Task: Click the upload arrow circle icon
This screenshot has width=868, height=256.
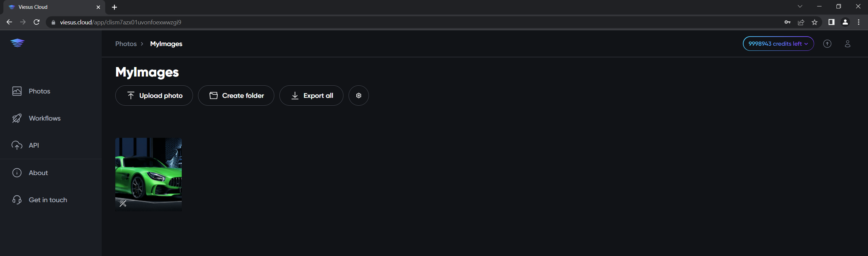Action: 827,44
